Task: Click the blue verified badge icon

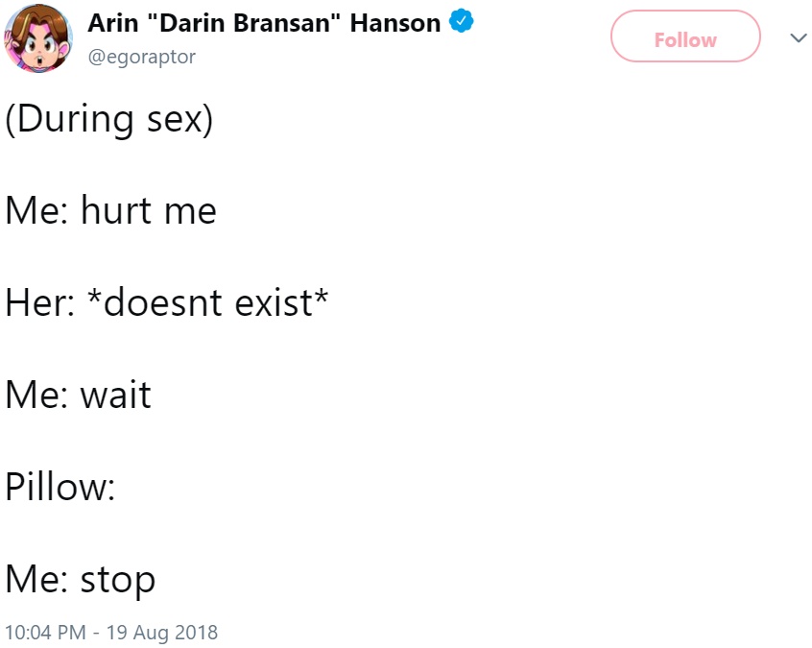Action: click(461, 22)
